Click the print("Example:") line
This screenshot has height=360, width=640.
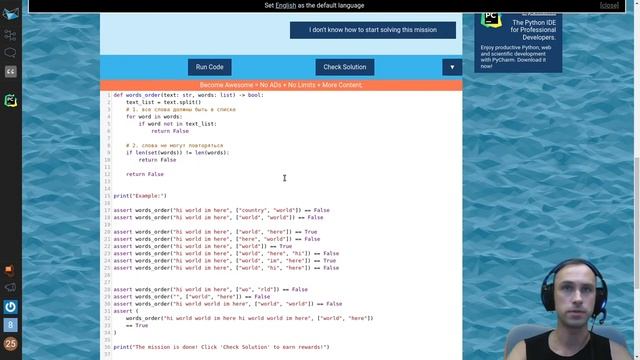[x=140, y=196]
